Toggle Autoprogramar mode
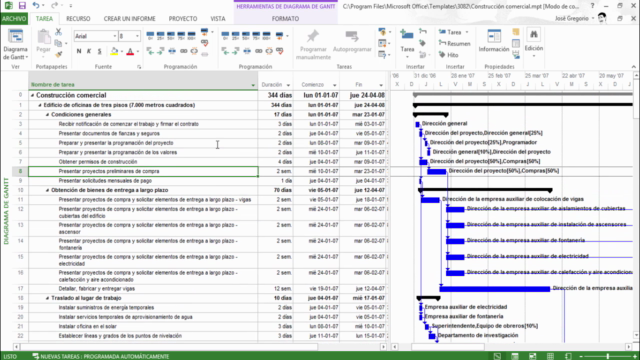Image resolution: width=640 pixels, height=360 pixels. 352,41
